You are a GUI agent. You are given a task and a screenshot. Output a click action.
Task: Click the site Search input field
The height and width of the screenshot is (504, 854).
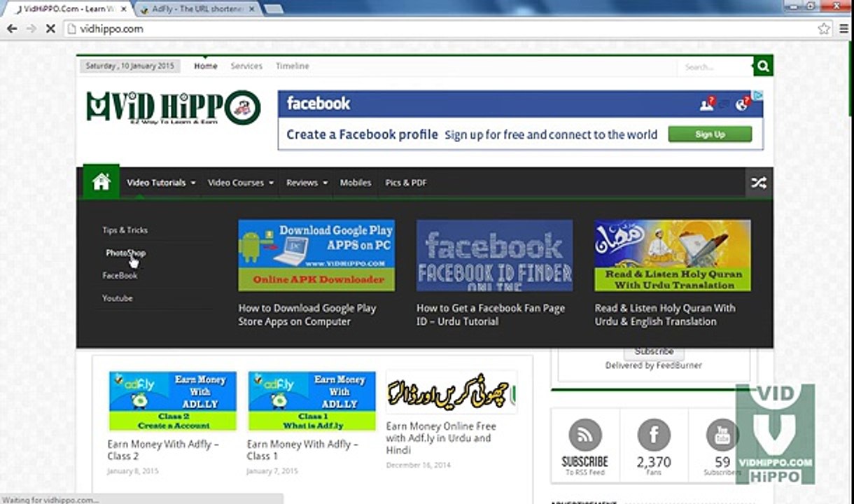[x=714, y=66]
